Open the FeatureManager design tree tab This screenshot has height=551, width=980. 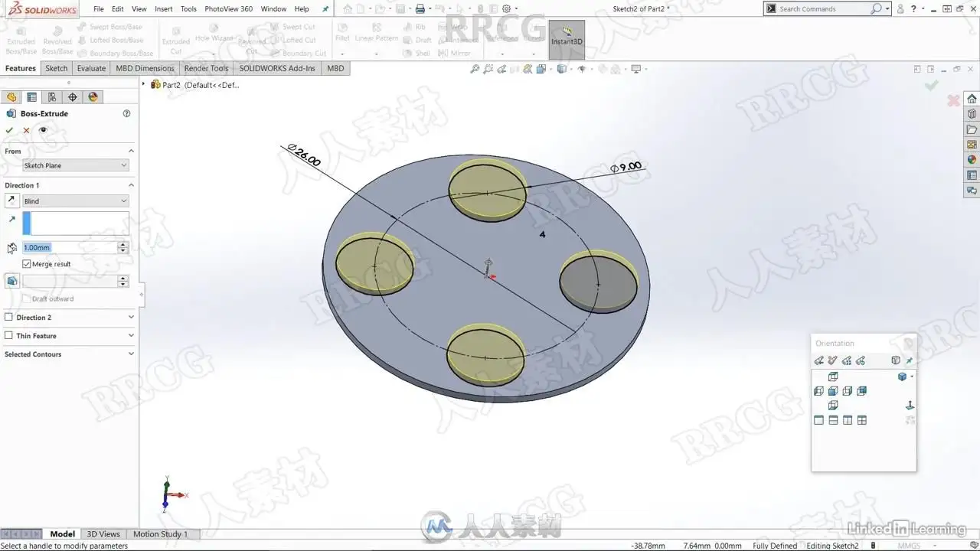point(11,97)
